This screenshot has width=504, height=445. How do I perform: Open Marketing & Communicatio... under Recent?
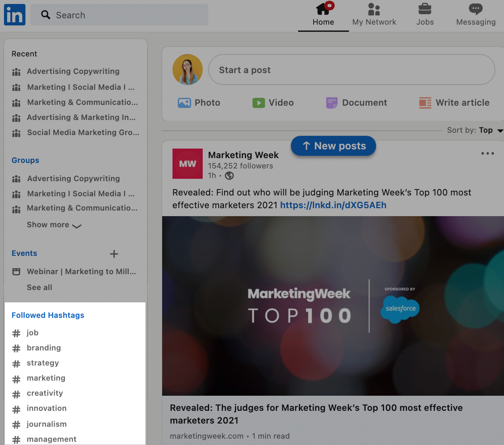(x=83, y=102)
